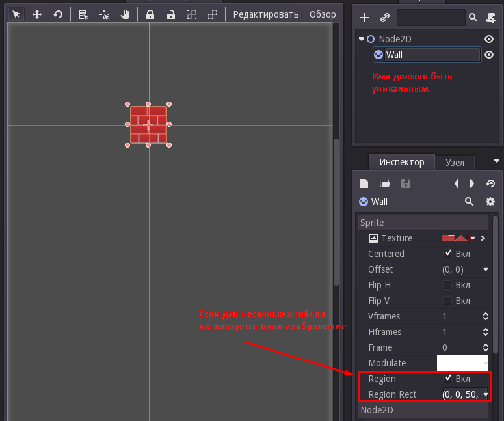Switch to the Инспектор tab
Screen dimensions: 504x421
tap(402, 162)
